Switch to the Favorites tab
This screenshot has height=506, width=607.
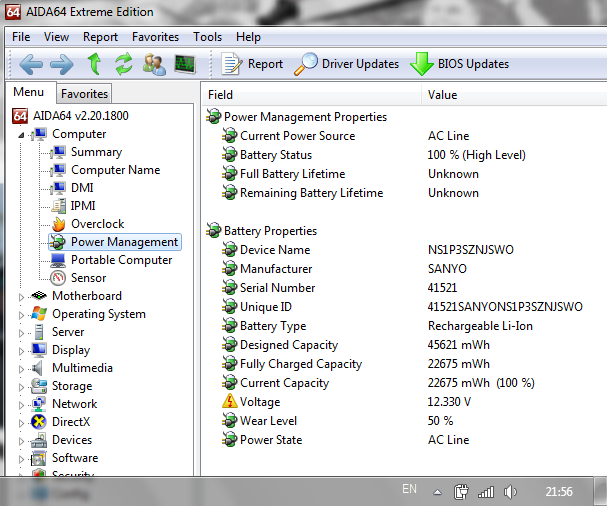coord(84,94)
